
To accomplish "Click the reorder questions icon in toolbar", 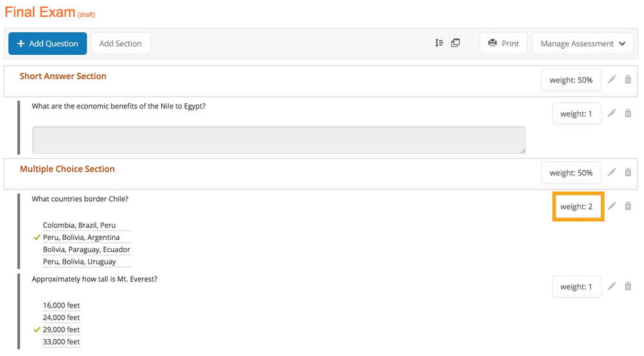I will [x=439, y=43].
